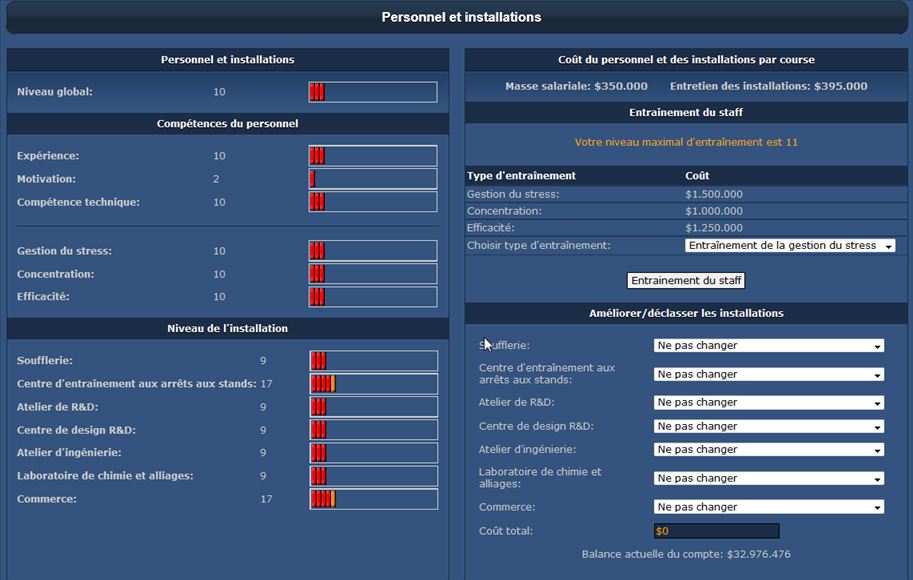913x580 pixels.
Task: Open the Atelier de R&D upgrade dropdown
Action: [769, 402]
